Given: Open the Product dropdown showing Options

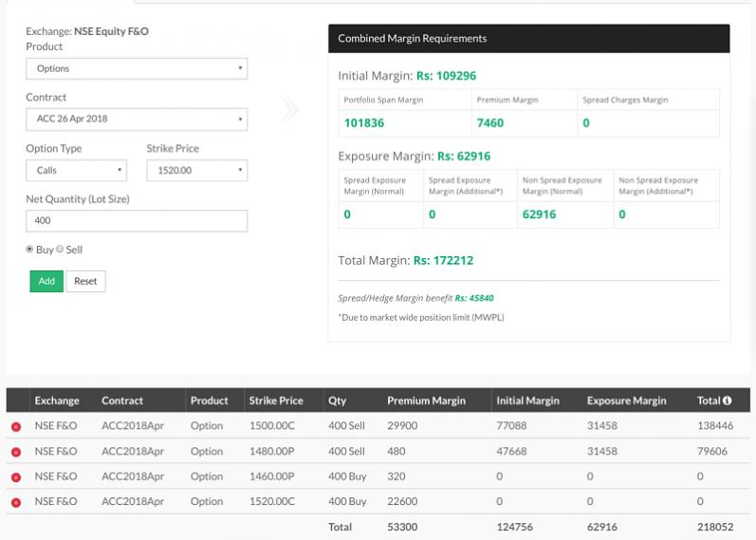Looking at the screenshot, I should point(136,68).
